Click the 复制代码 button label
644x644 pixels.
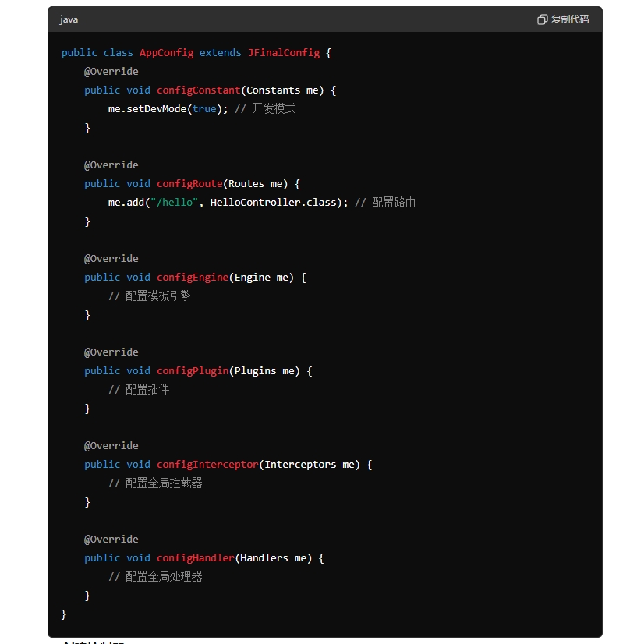(x=570, y=19)
